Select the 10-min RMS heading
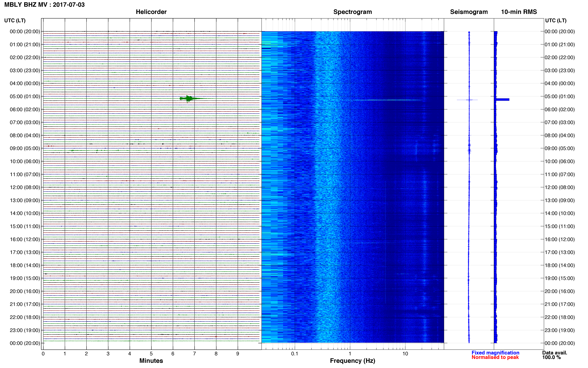This screenshot has width=588, height=368. 519,12
